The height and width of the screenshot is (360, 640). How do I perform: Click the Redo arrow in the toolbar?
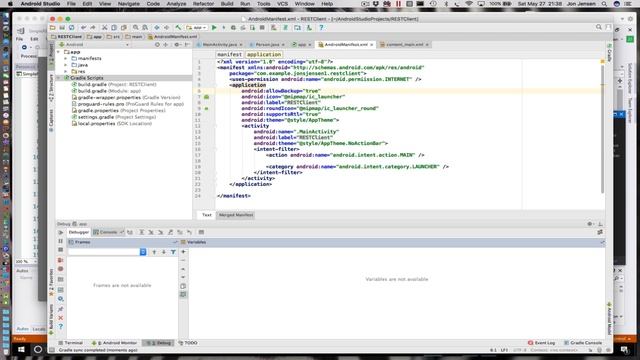[93, 28]
